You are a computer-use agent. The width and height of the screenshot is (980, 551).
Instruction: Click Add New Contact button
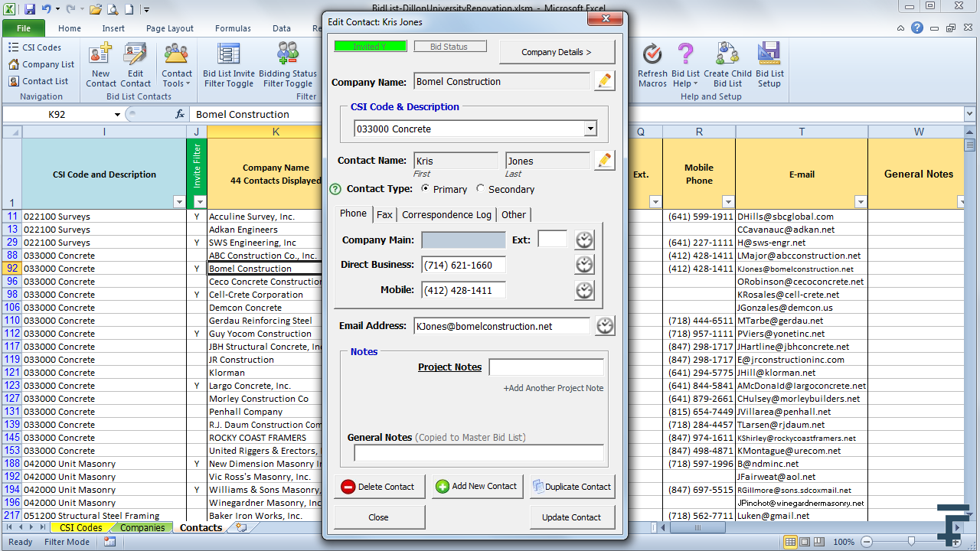[x=477, y=486]
